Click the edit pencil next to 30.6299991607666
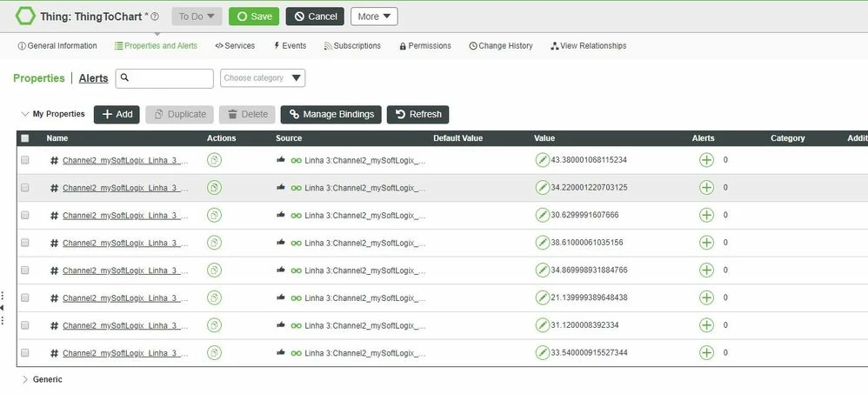The image size is (868, 394). coord(542,215)
